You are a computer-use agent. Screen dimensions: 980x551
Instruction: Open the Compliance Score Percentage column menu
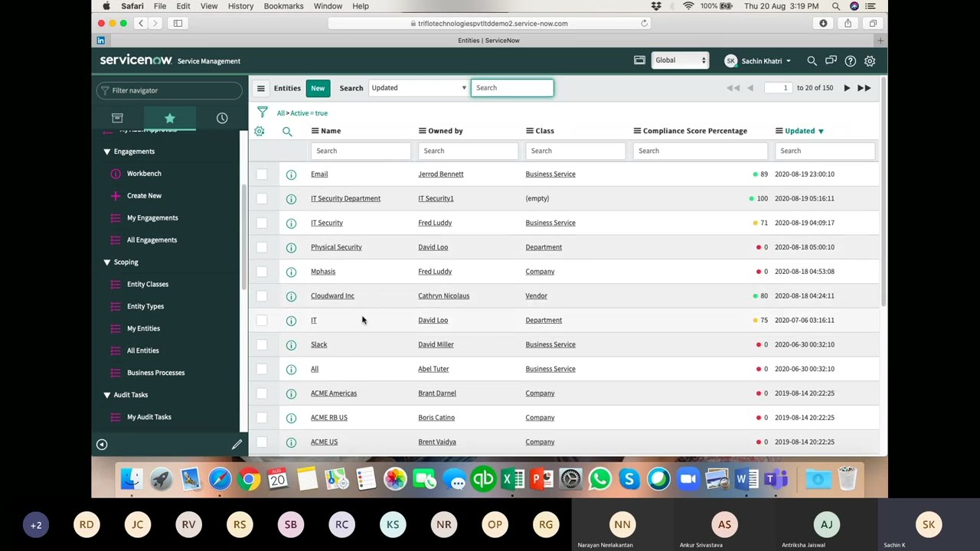coord(636,131)
